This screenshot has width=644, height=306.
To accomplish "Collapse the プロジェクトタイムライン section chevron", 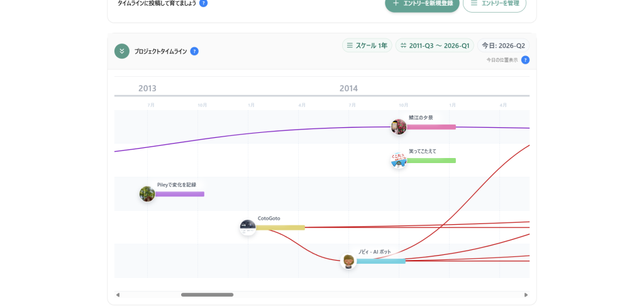I will click(122, 51).
